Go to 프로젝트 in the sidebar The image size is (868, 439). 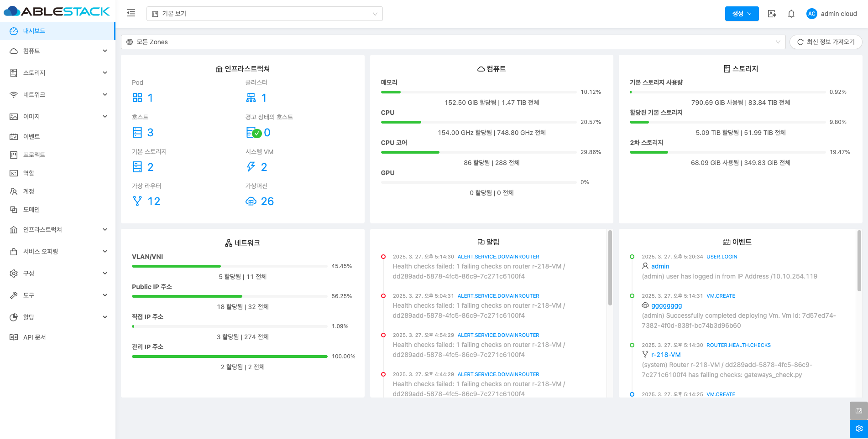34,155
